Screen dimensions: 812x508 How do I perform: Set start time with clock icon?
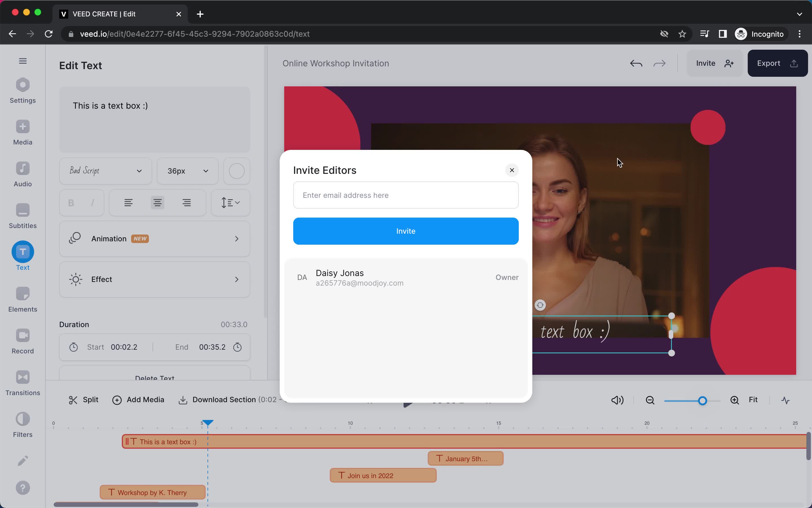coord(74,347)
